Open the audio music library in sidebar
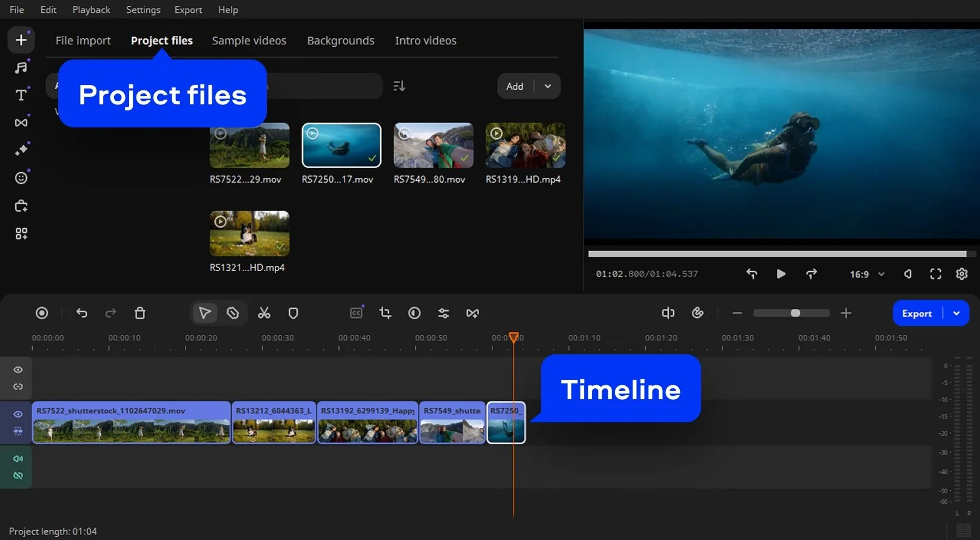980x540 pixels. click(21, 67)
